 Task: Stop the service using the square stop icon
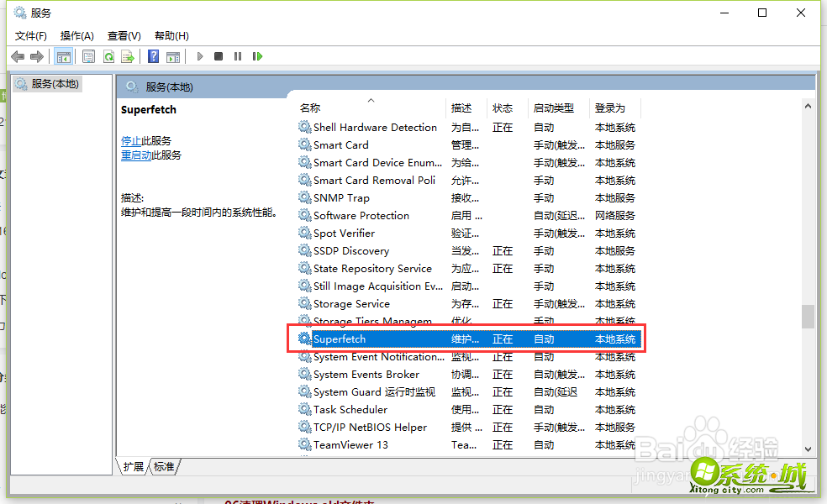[x=219, y=56]
